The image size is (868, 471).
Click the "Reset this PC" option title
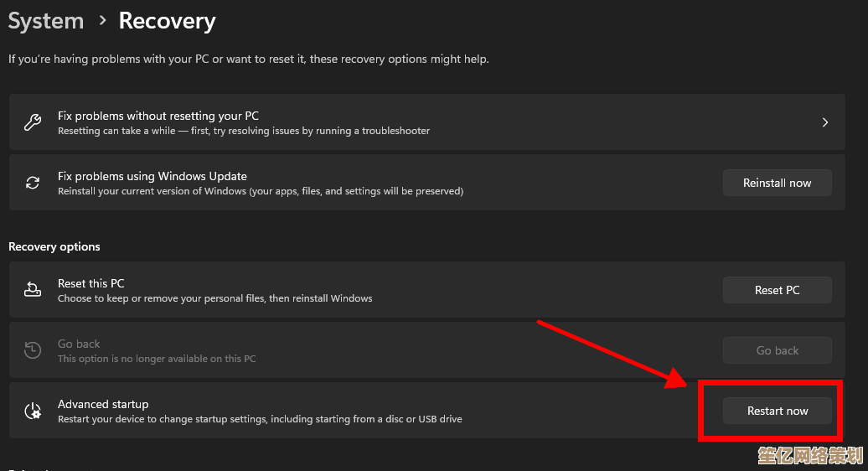(90, 283)
